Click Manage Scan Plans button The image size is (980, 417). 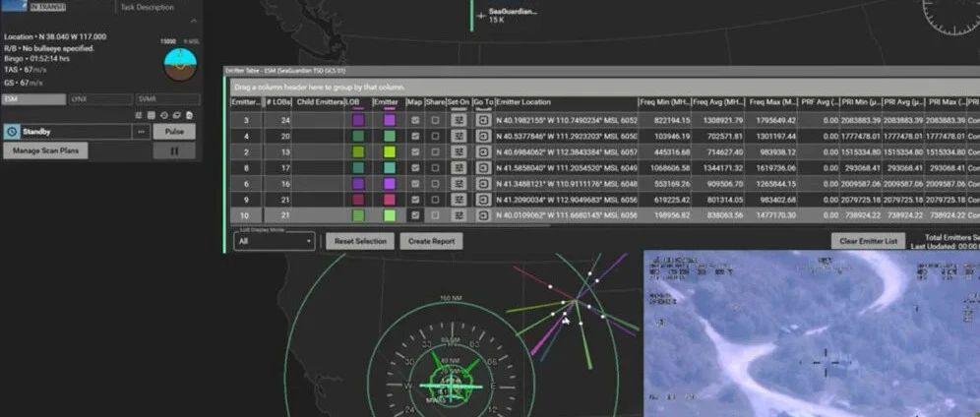pyautogui.click(x=45, y=150)
